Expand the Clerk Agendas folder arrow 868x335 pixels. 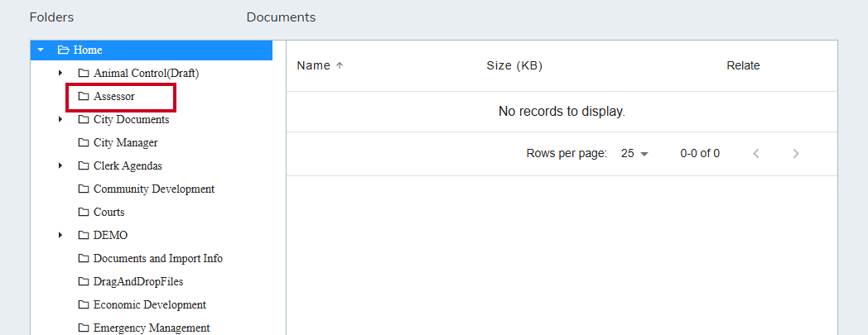tap(60, 165)
